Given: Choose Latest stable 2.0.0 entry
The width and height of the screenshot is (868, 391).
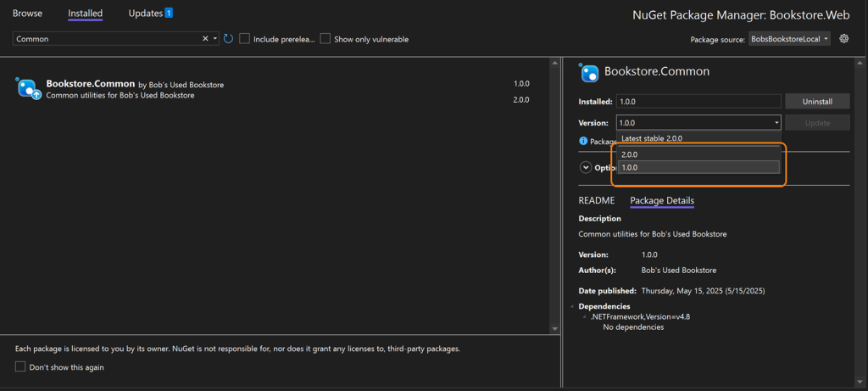Looking at the screenshot, I should (x=698, y=138).
